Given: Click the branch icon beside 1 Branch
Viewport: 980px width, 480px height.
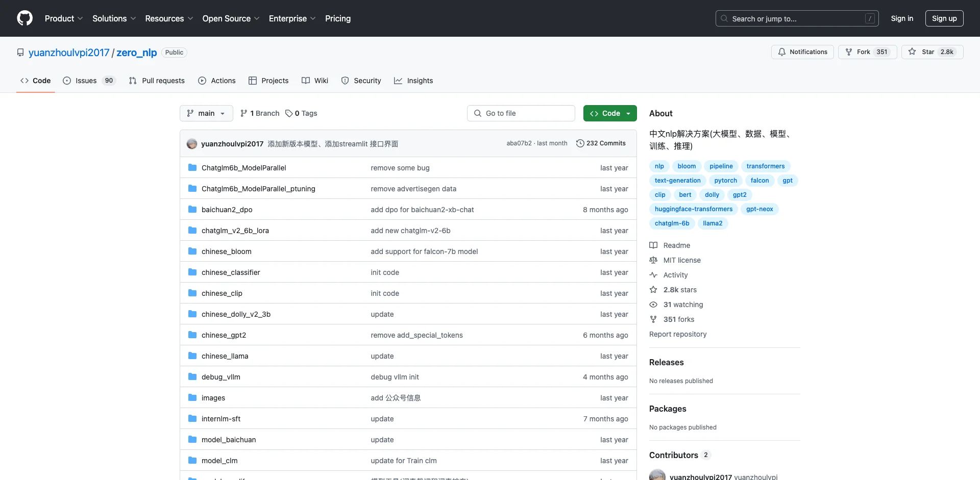Looking at the screenshot, I should [x=244, y=113].
